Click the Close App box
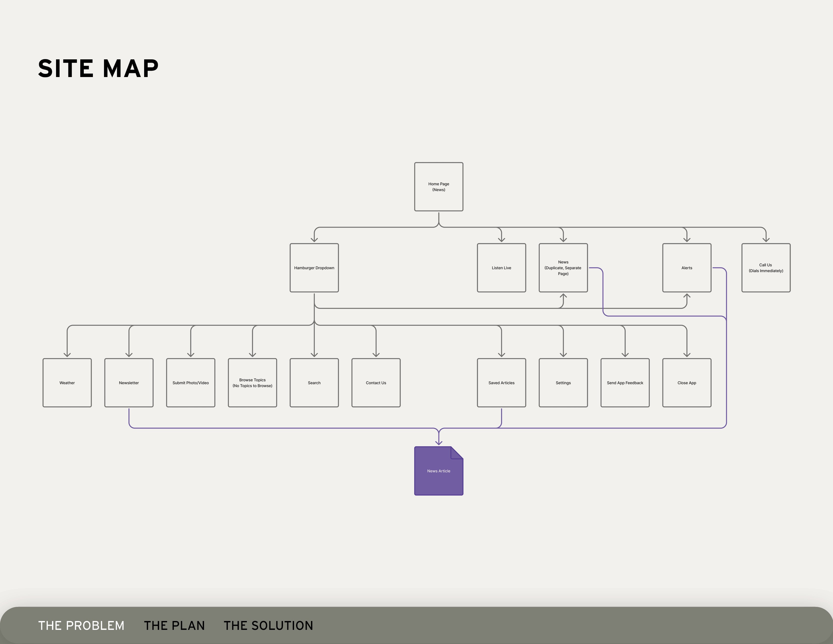This screenshot has width=833, height=644. 687,383
